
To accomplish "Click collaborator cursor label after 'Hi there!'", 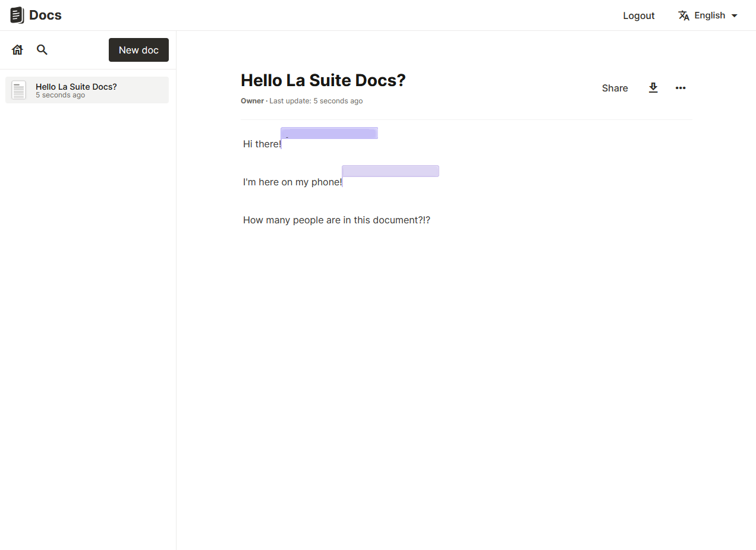I will tap(329, 133).
